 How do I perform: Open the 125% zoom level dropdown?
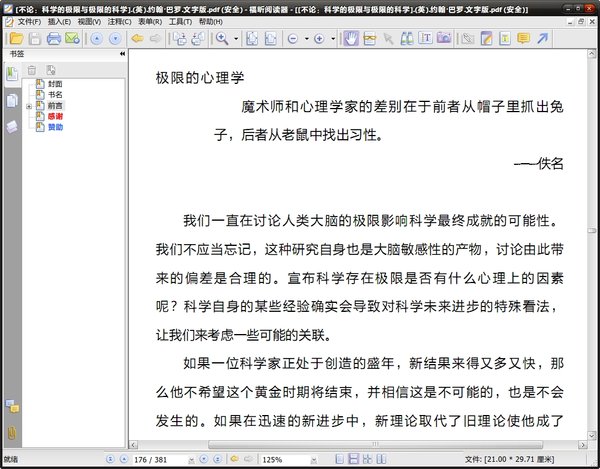pyautogui.click(x=314, y=460)
